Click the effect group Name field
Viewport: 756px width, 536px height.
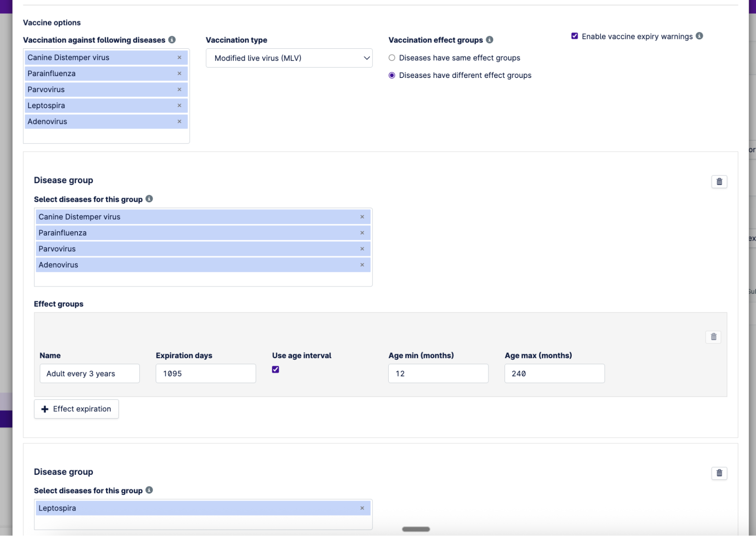tap(90, 373)
